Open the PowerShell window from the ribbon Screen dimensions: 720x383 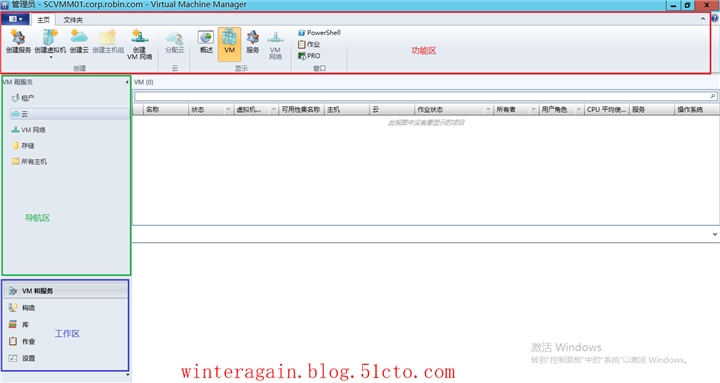point(319,33)
